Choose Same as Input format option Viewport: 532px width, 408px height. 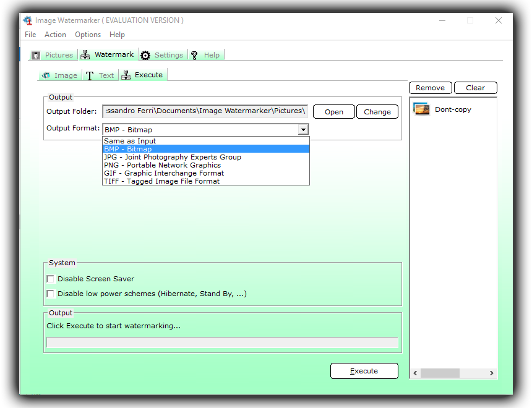point(205,141)
